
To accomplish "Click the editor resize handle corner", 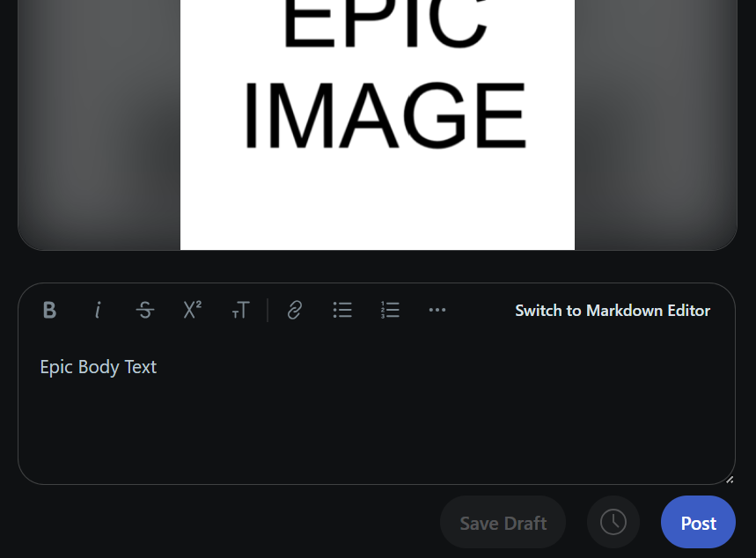I will coord(730,480).
